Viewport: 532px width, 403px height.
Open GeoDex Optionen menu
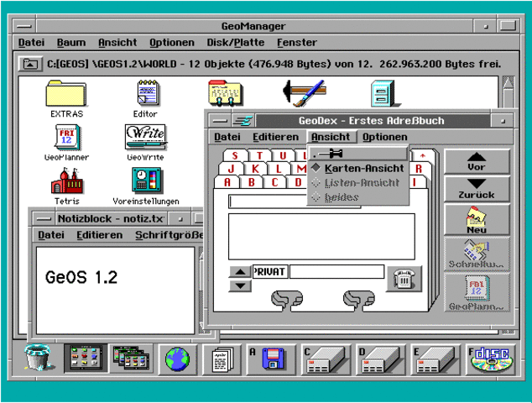(x=385, y=137)
